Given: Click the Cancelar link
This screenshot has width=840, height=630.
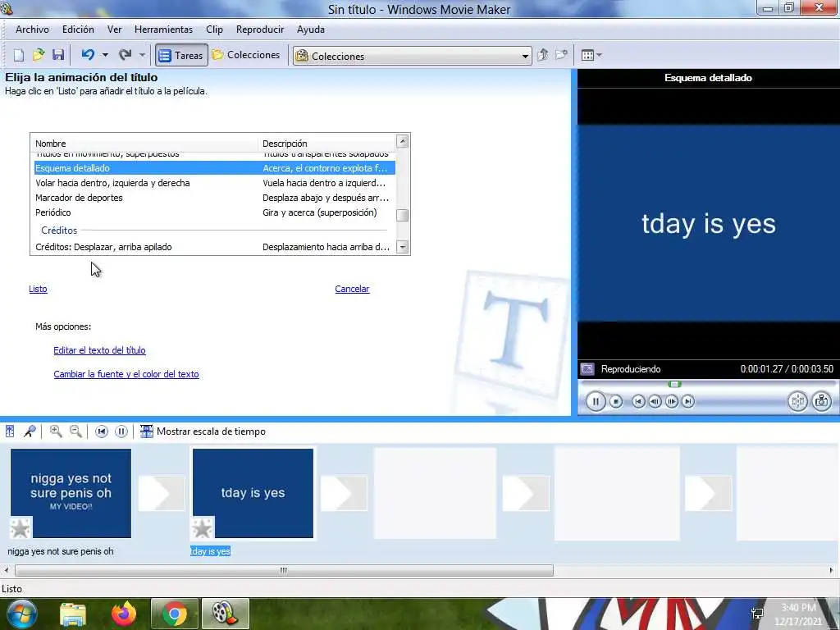Looking at the screenshot, I should (352, 289).
